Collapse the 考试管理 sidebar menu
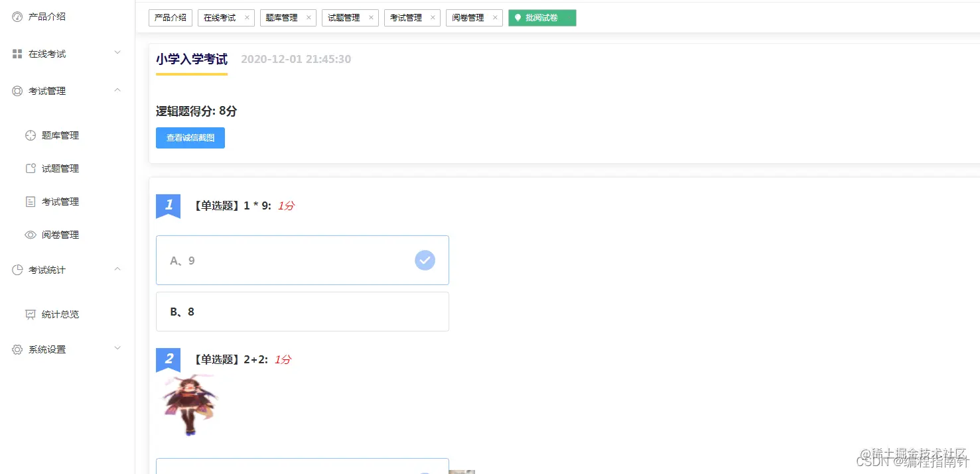Screen dimensions: 980x474 [117, 90]
